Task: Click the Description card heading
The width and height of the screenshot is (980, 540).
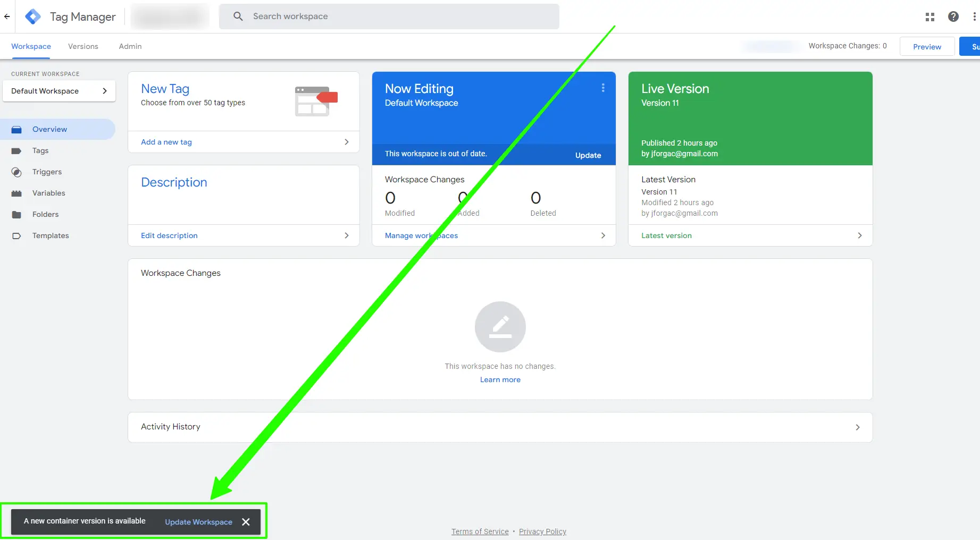Action: 174,182
